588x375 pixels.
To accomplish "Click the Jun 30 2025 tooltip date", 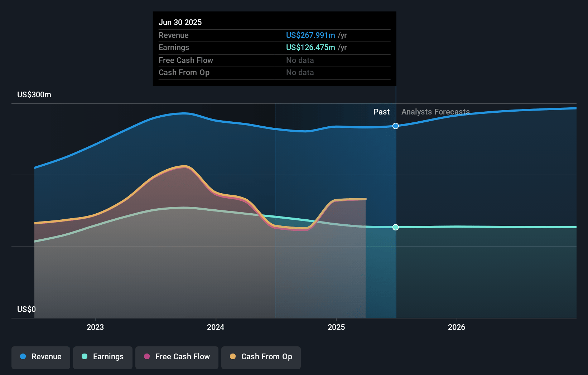I will [x=180, y=22].
